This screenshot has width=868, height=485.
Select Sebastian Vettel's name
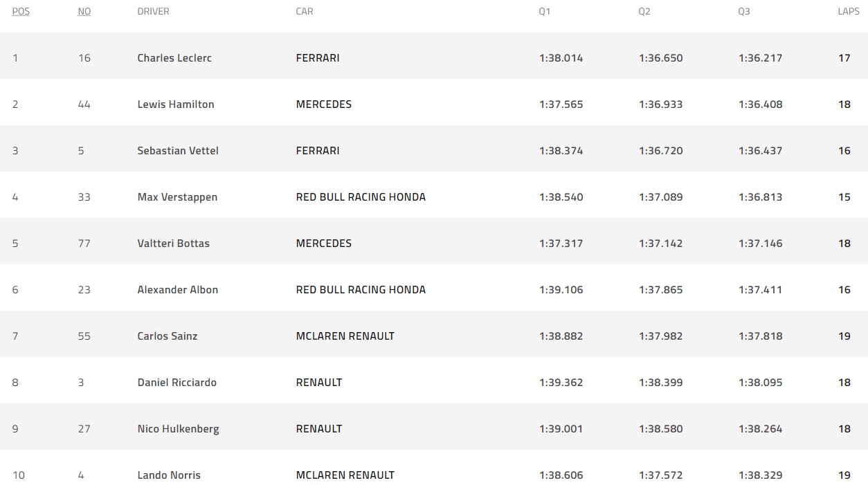pyautogui.click(x=178, y=151)
